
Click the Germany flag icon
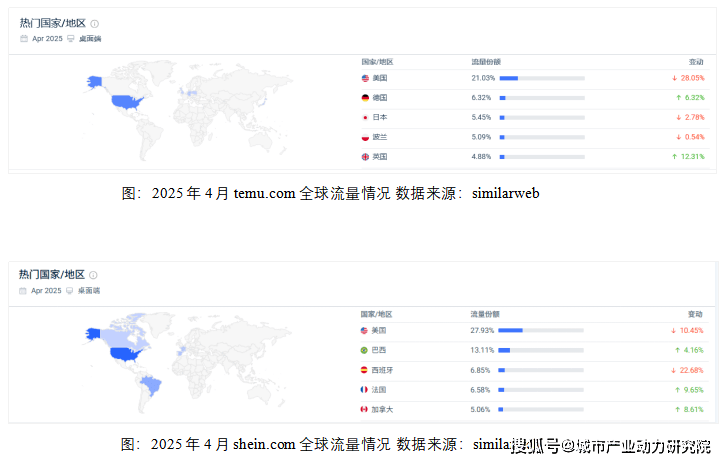[x=365, y=98]
